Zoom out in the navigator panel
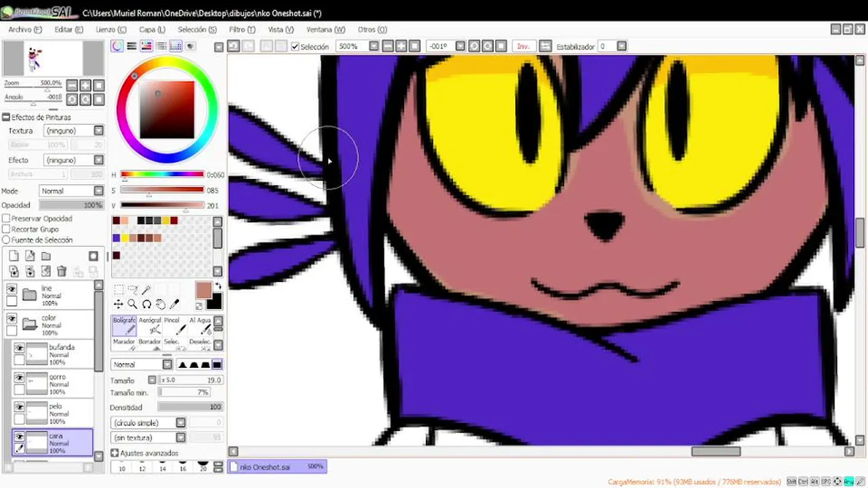The height and width of the screenshot is (488, 868). [73, 85]
